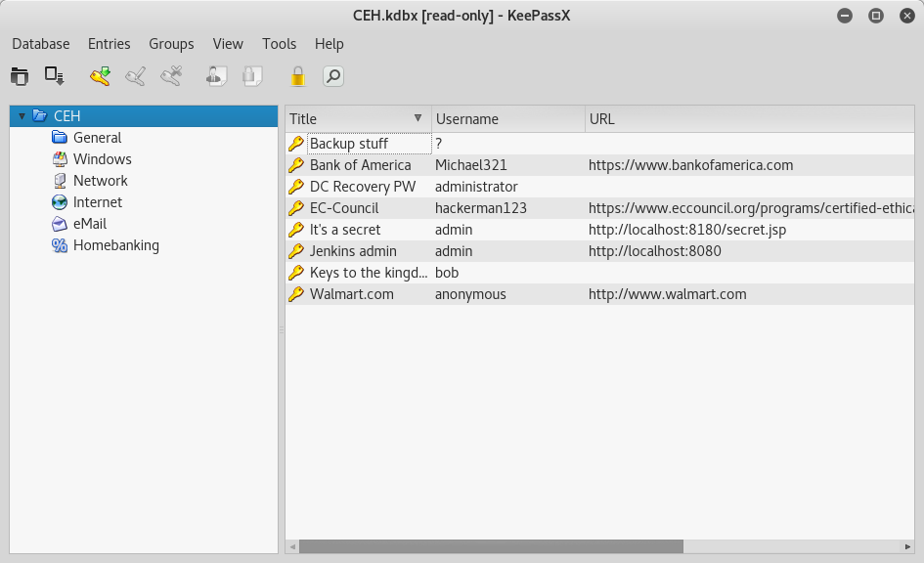Click the Title column sort arrow
This screenshot has width=924, height=563.
(418, 118)
